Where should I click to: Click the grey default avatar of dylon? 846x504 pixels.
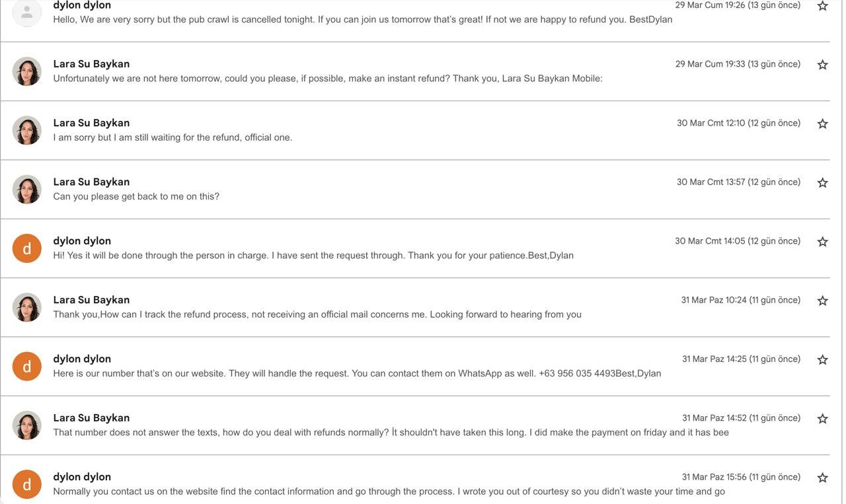pyautogui.click(x=27, y=13)
